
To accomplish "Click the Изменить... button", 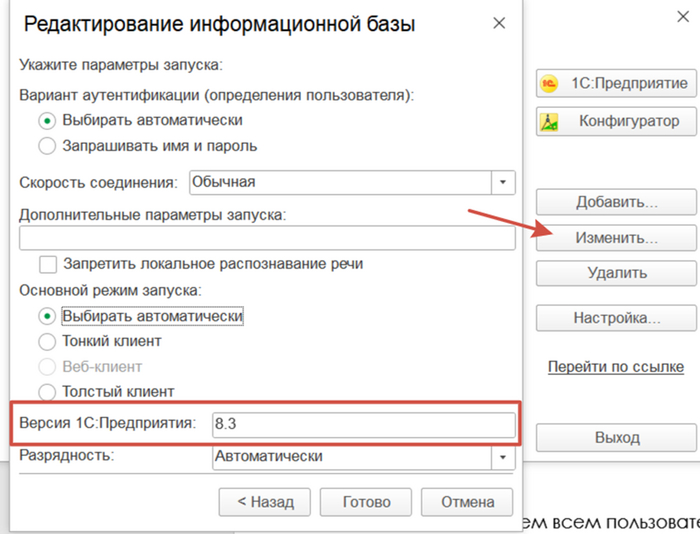I will (x=616, y=238).
